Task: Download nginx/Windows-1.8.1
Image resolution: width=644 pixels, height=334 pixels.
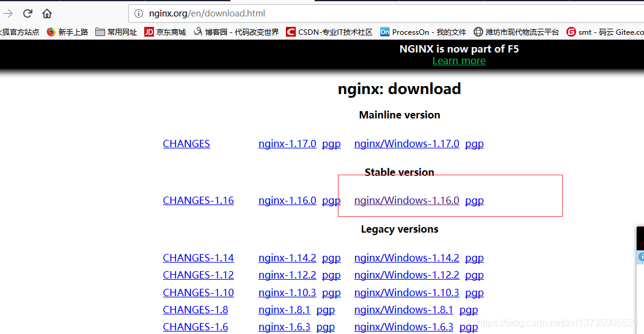Action: click(404, 310)
